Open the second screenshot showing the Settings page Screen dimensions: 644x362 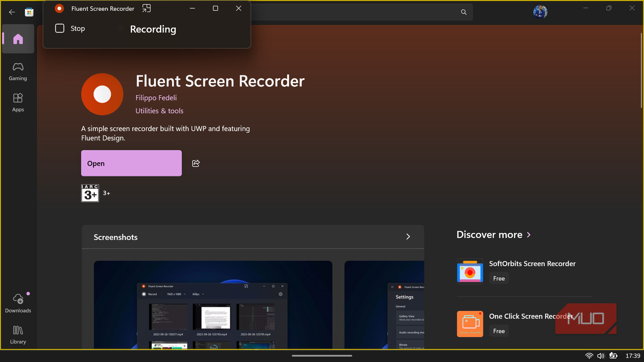coord(384,305)
